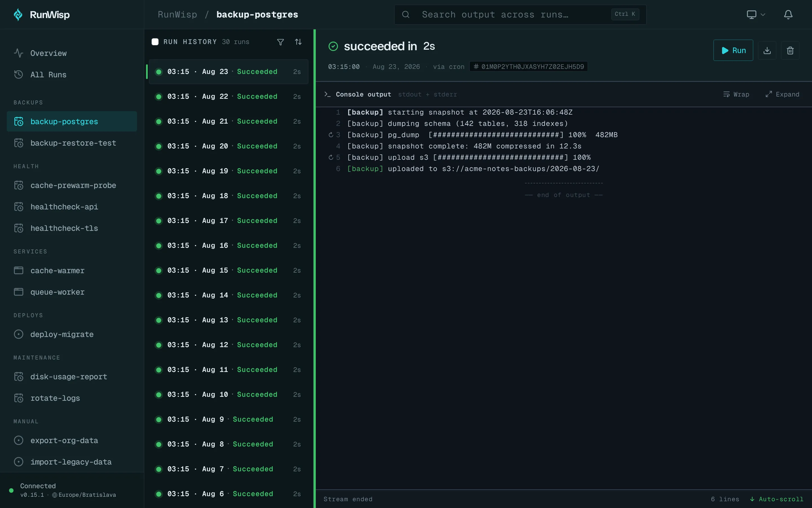Click the Aug 18 status dot

click(x=159, y=196)
